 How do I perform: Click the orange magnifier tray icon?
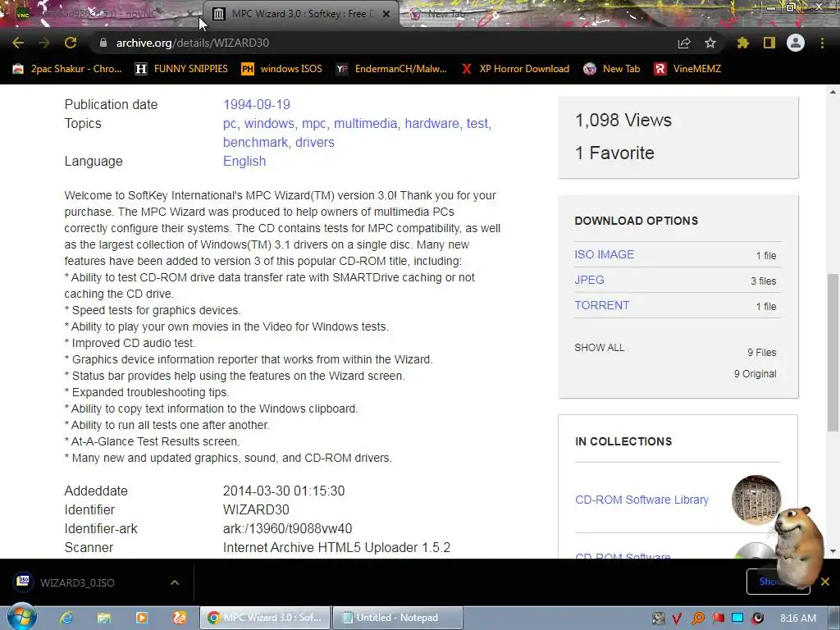click(697, 619)
